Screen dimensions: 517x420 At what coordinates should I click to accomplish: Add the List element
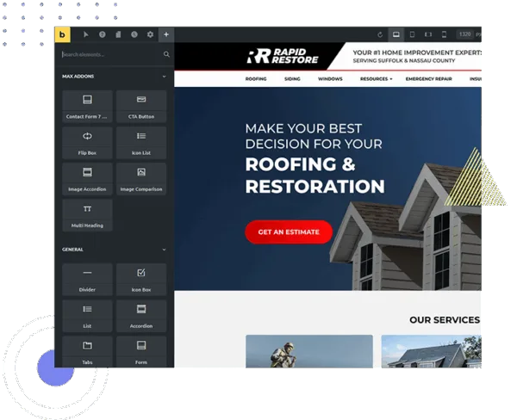(x=87, y=316)
